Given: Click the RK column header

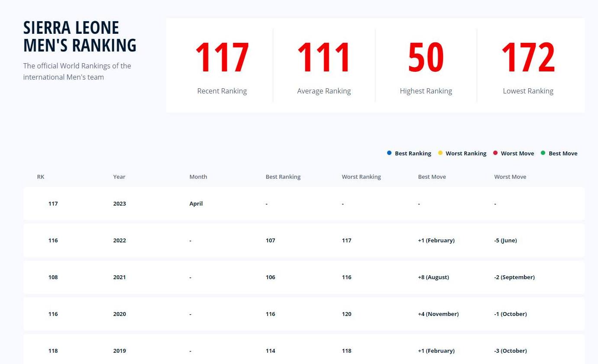Looking at the screenshot, I should click(41, 177).
